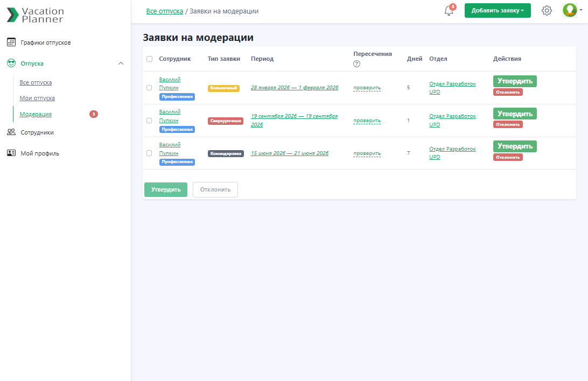The width and height of the screenshot is (588, 381).
Task: Select the Командировка request row checkbox
Action: click(x=149, y=153)
